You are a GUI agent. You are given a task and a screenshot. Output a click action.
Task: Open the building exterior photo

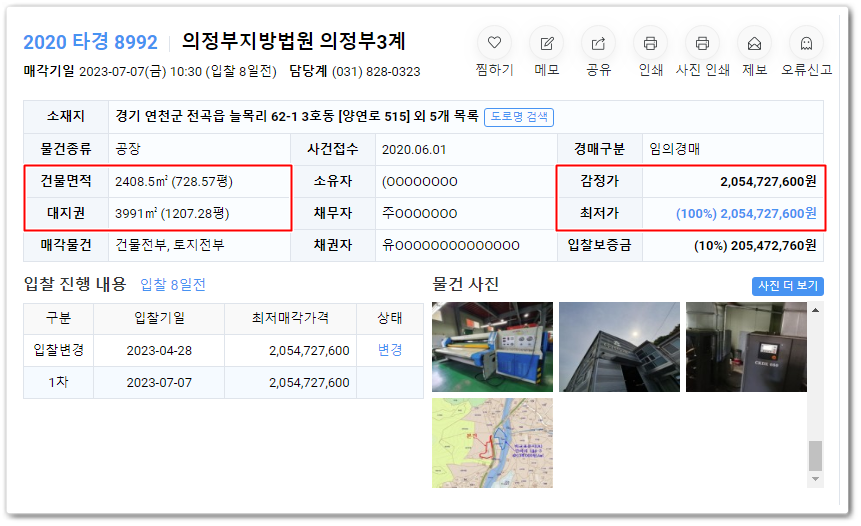[619, 347]
